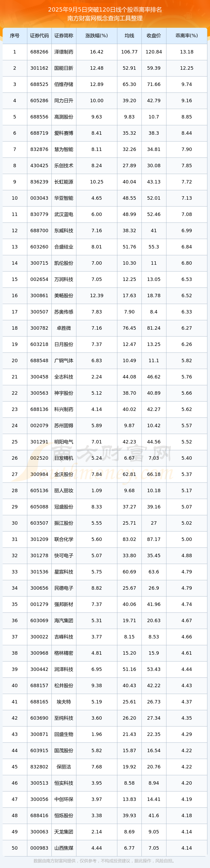
Task: Select stock name 长虹能源
Action: [64, 182]
